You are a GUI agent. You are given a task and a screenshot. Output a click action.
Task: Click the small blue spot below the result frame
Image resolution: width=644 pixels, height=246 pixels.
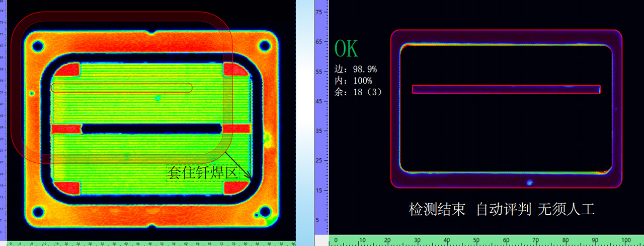[529, 182]
